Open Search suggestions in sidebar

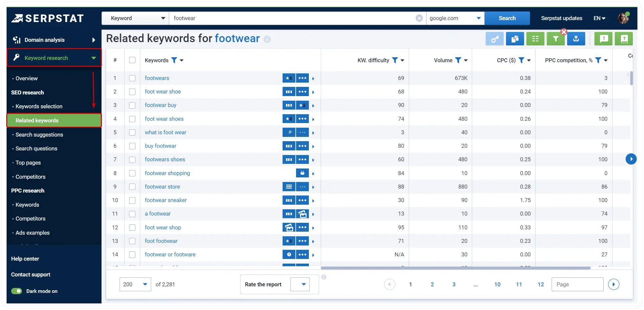pos(39,135)
